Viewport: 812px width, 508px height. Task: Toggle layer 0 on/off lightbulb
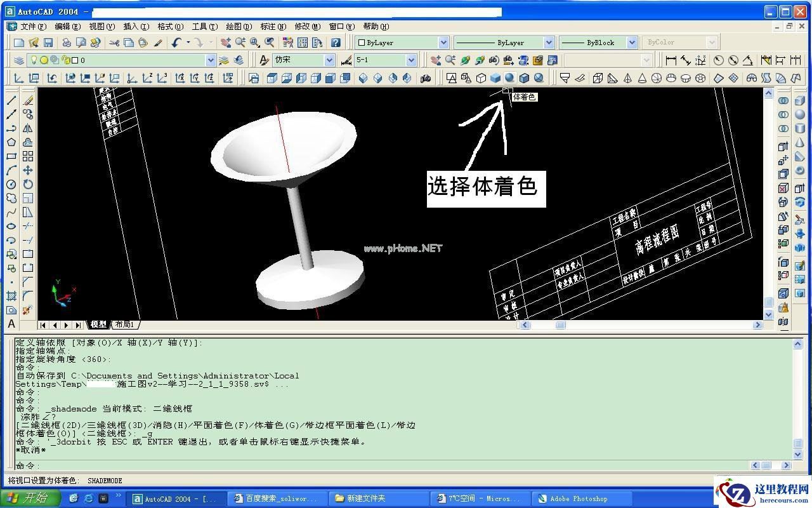[35, 60]
